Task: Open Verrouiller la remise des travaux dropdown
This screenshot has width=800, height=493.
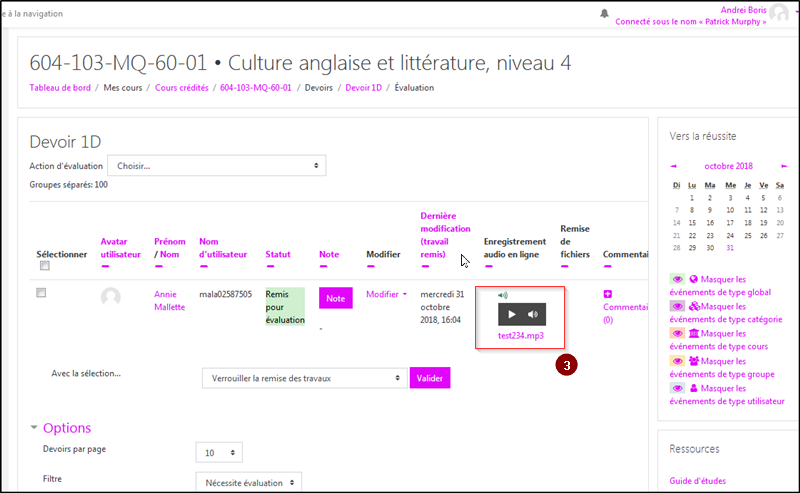Action: pyautogui.click(x=303, y=378)
